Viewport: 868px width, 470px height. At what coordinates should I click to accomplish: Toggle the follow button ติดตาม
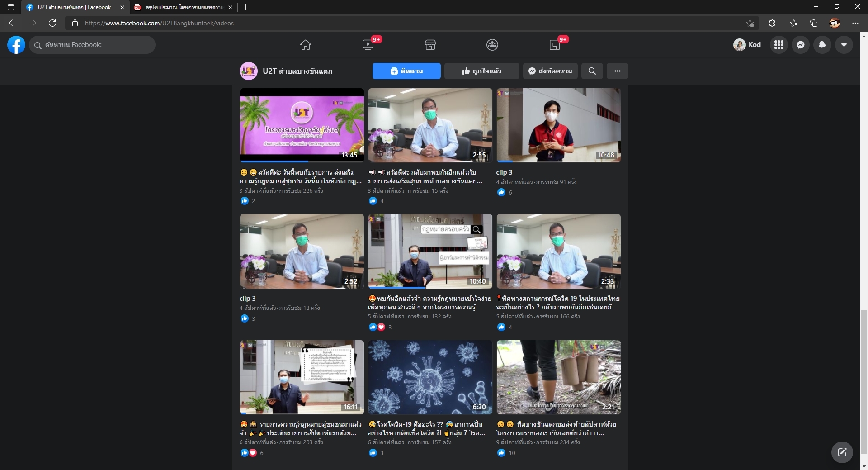[406, 71]
